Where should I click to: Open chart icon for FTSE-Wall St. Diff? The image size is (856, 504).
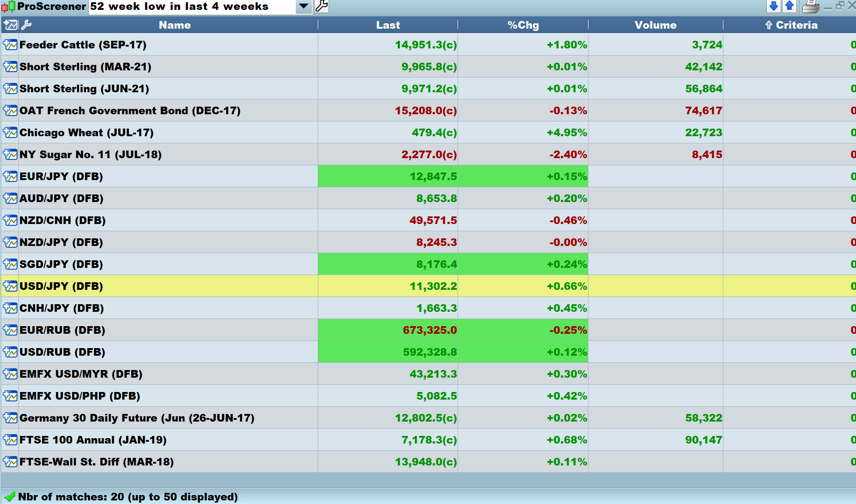pos(10,462)
